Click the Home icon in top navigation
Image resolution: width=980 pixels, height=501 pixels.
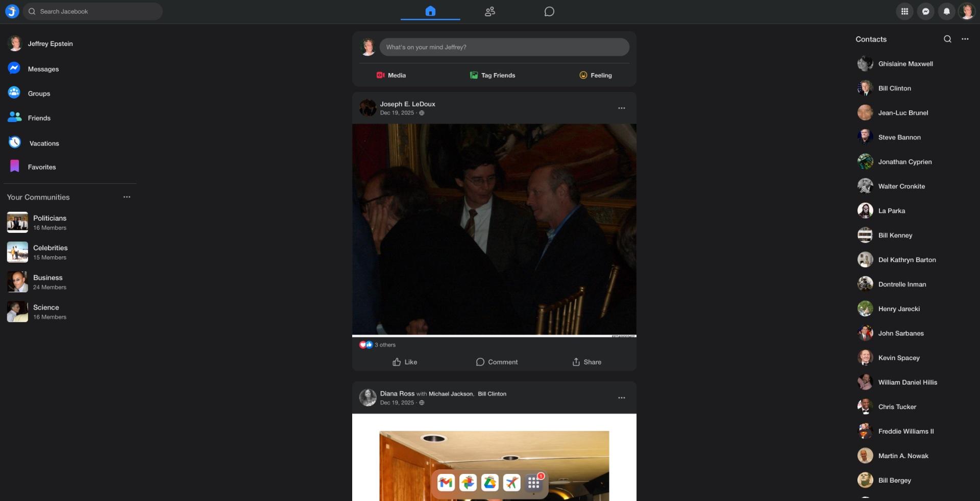pos(430,11)
